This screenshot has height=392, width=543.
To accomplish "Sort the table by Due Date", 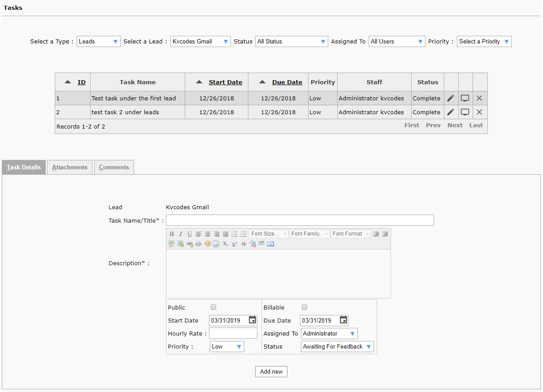I will pyautogui.click(x=287, y=82).
